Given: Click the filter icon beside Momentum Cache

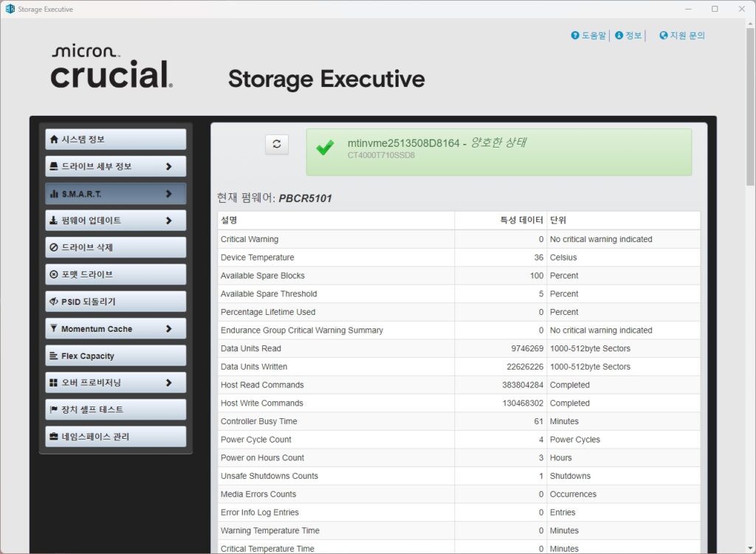Looking at the screenshot, I should click(x=54, y=328).
